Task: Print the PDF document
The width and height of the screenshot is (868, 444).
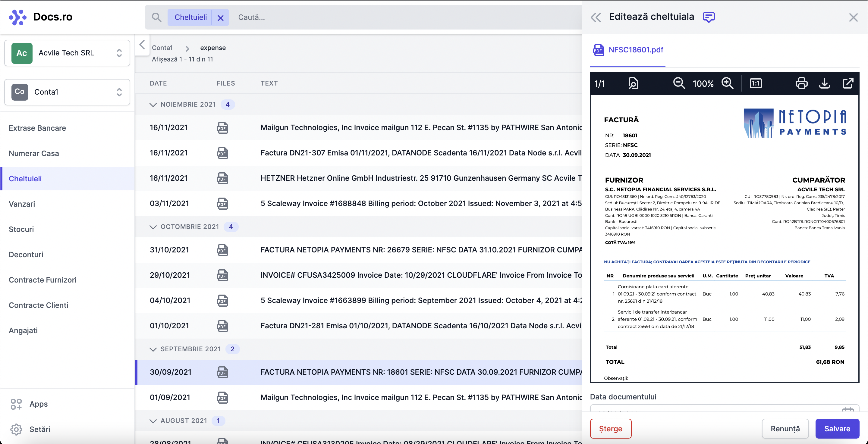Action: click(801, 83)
